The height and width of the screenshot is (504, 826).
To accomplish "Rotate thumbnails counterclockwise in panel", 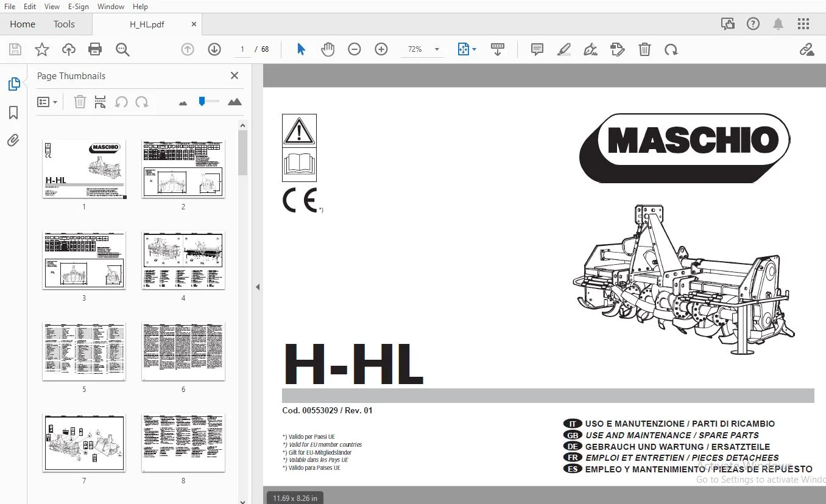I will [121, 102].
